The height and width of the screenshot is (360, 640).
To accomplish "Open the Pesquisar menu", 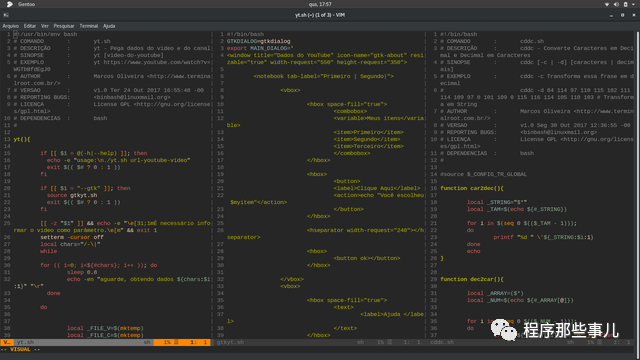I will tap(64, 26).
